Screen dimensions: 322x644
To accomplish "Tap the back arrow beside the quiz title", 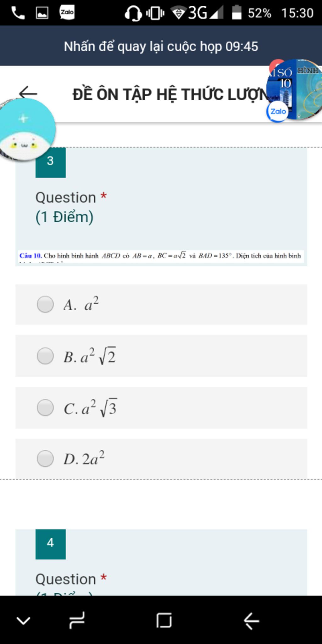I will [28, 93].
